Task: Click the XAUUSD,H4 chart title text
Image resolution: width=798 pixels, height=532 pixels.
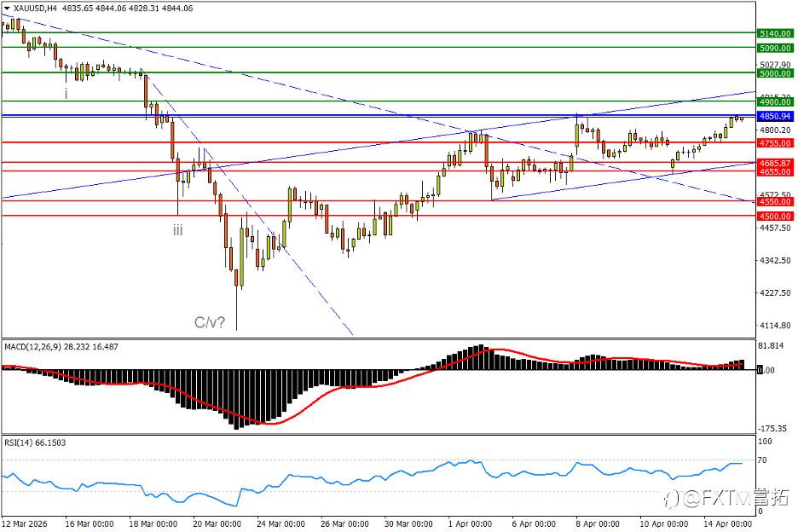Action: (x=35, y=9)
